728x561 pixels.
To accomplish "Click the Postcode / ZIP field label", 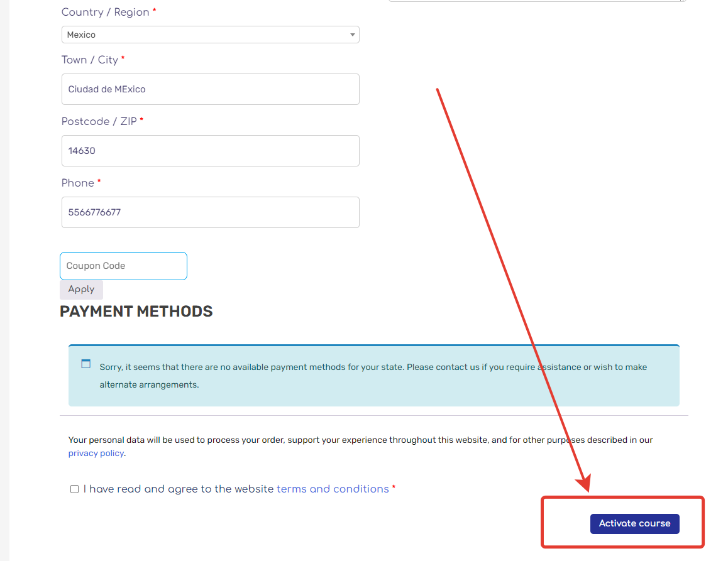I will point(99,121).
